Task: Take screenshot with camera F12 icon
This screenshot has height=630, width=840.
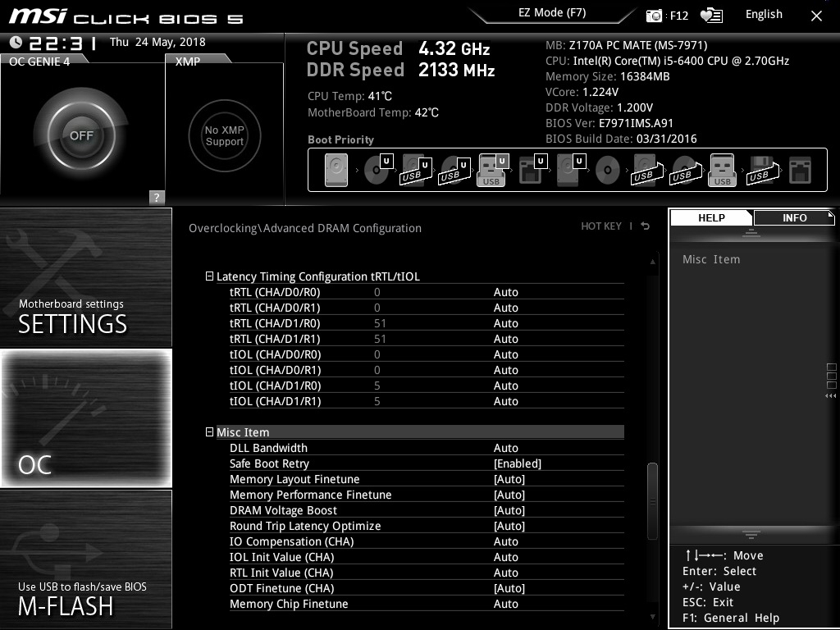Action: pos(654,16)
